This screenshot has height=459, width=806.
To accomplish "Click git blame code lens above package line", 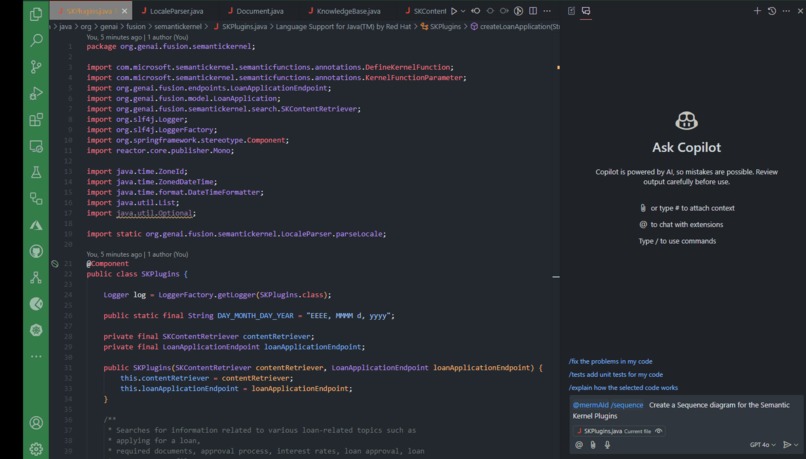I will [x=137, y=37].
